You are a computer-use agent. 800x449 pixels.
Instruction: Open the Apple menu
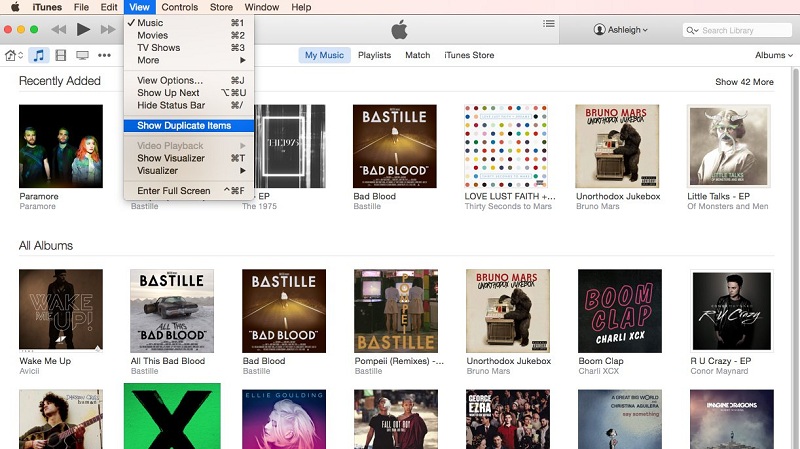tap(15, 7)
